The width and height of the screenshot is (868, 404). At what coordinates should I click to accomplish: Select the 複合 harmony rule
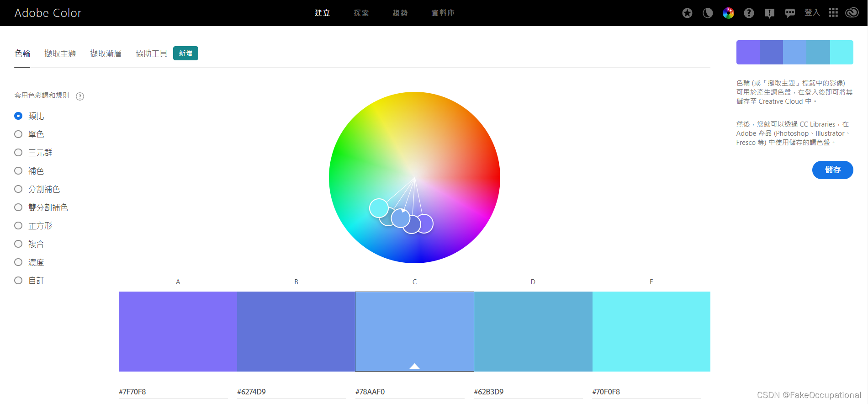point(29,244)
